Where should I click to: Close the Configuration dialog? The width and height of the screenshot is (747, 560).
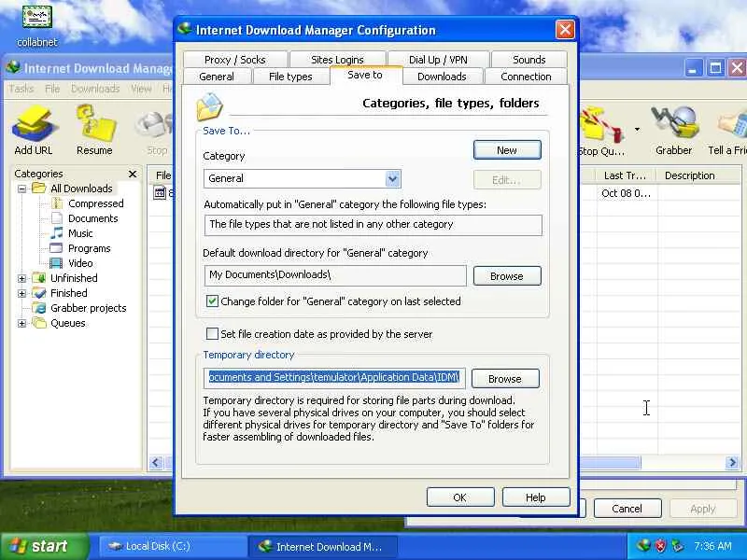pos(565,30)
